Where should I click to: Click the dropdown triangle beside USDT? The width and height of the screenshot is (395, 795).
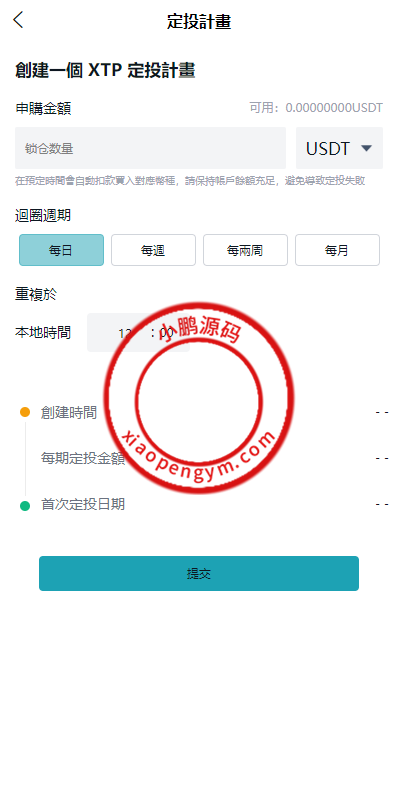[x=367, y=148]
